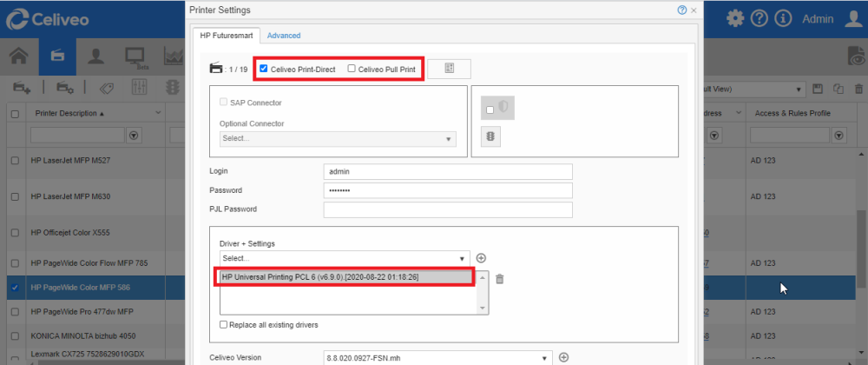Click into the Password field
The width and height of the screenshot is (868, 365).
[448, 190]
